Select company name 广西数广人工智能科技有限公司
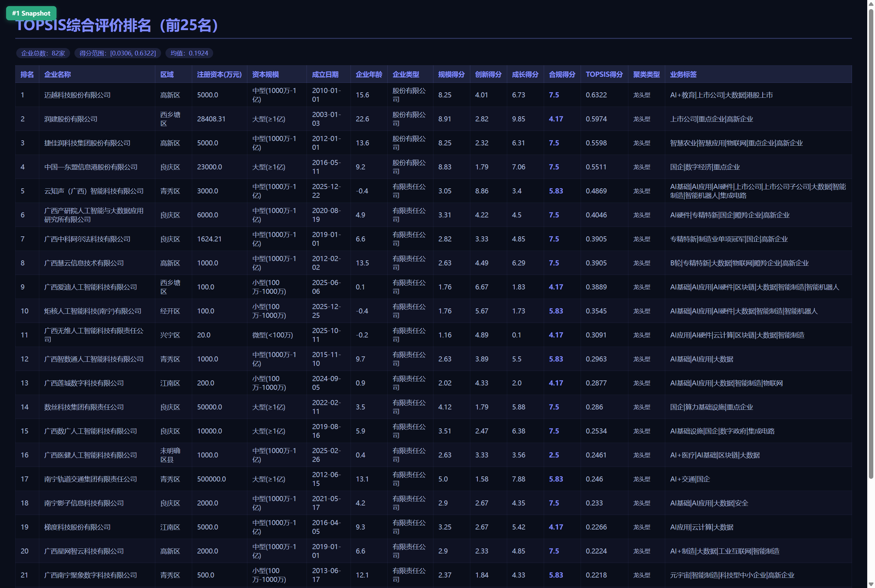 tap(90, 431)
